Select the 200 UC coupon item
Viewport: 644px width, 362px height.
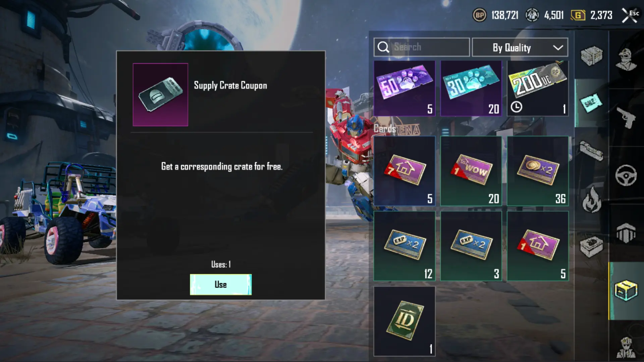[x=538, y=88]
